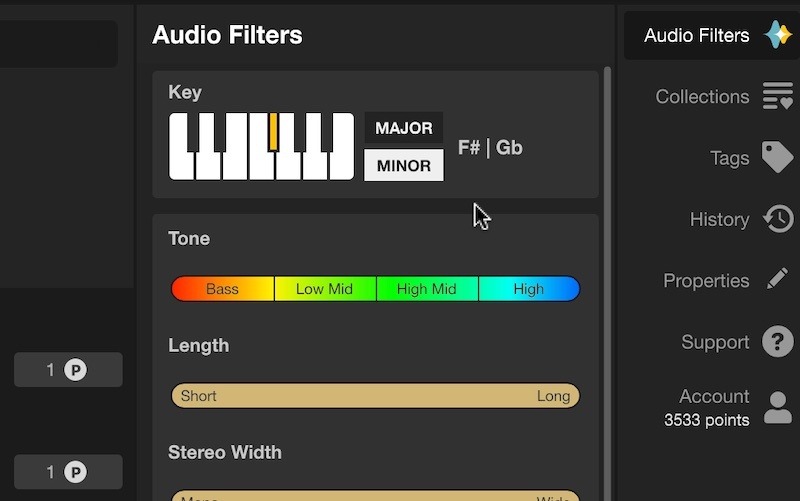Pick the High tone segment
Screen dimensions: 800x501
coord(529,289)
